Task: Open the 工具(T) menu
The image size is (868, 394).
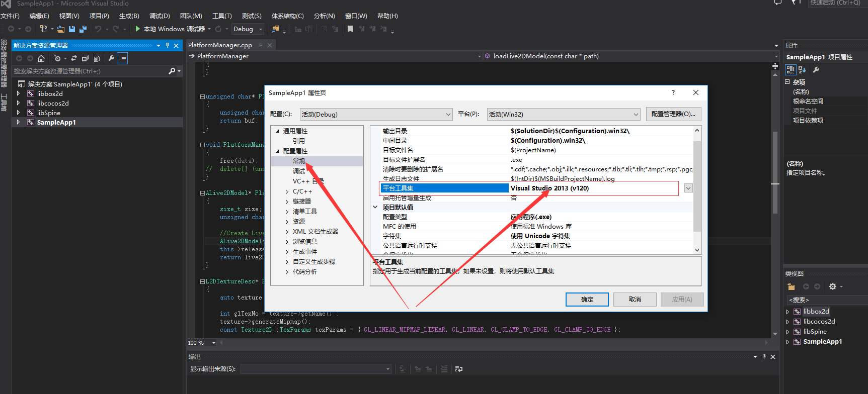Action: (x=222, y=16)
